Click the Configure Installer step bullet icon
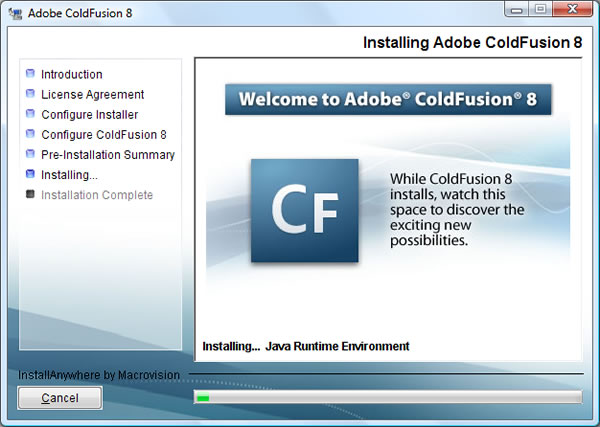This screenshot has width=600, height=427. [x=30, y=114]
